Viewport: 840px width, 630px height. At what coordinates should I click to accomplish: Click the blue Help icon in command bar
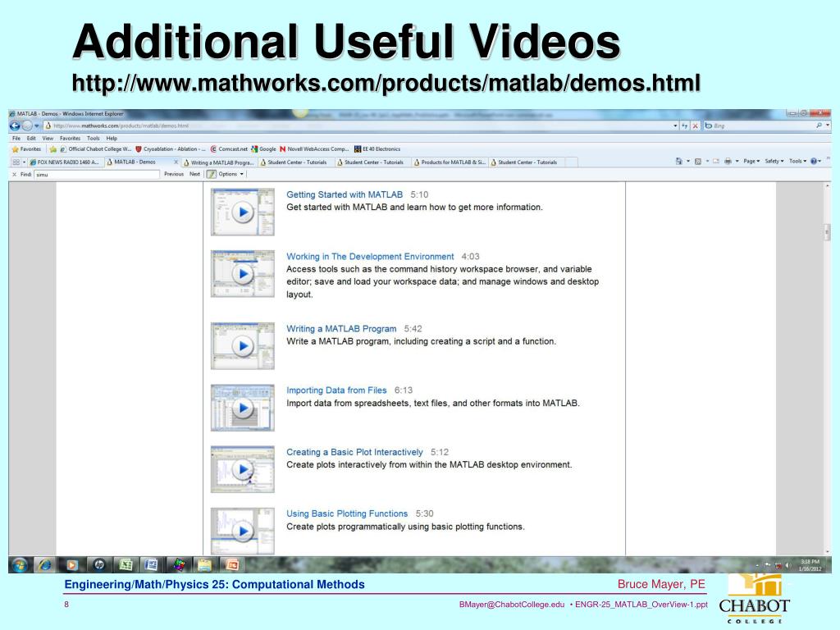point(815,162)
